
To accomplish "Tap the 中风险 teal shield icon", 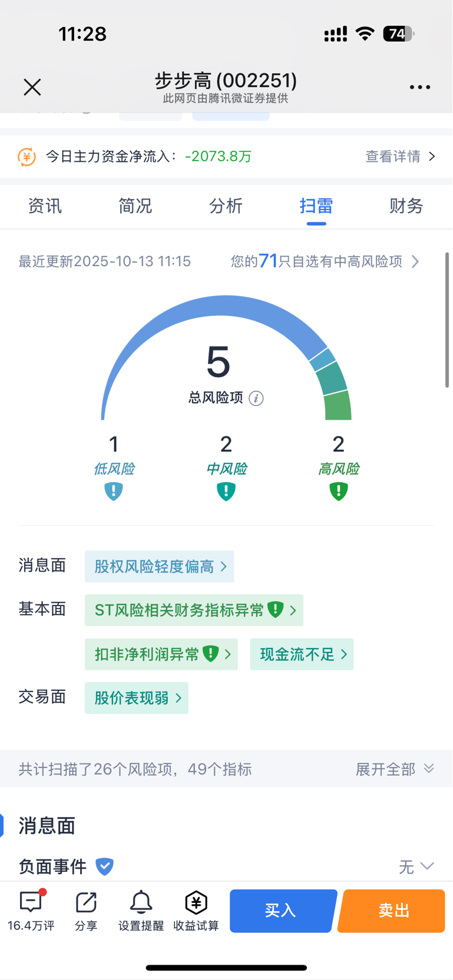I will tap(226, 491).
